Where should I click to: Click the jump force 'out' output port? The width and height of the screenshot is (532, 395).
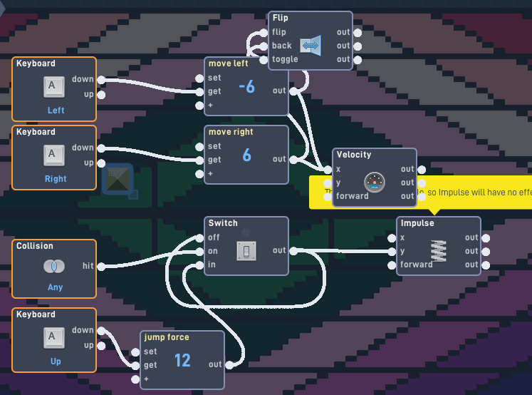(230, 365)
